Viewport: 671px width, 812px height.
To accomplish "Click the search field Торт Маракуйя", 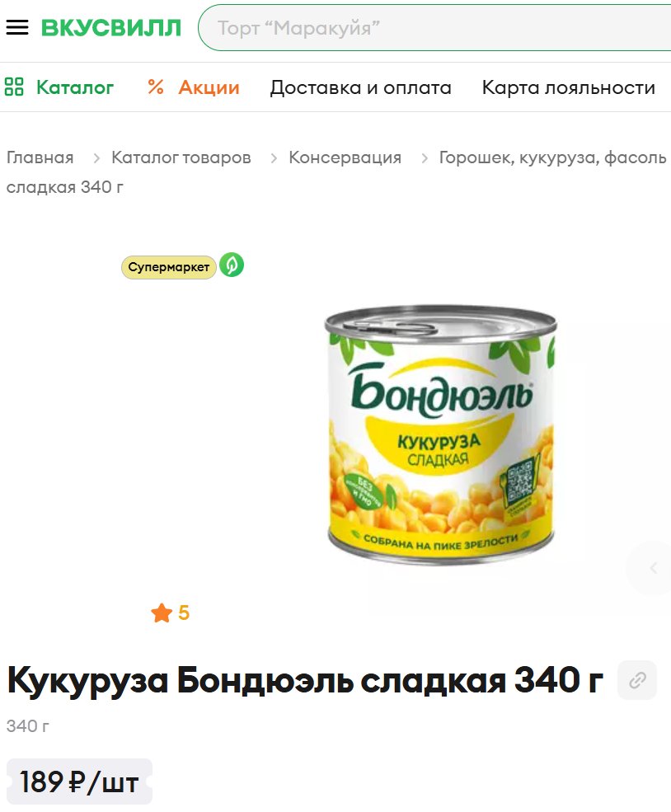I will tap(435, 28).
